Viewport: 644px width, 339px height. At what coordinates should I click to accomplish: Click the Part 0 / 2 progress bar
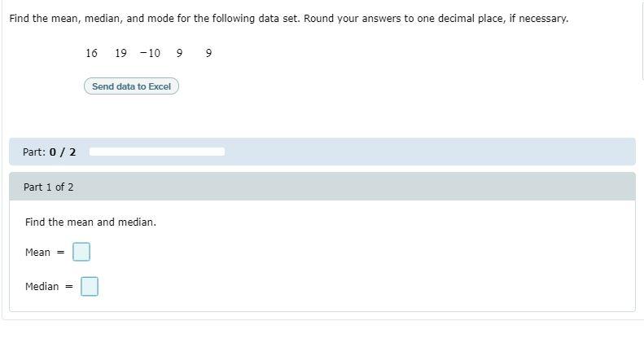pos(157,152)
